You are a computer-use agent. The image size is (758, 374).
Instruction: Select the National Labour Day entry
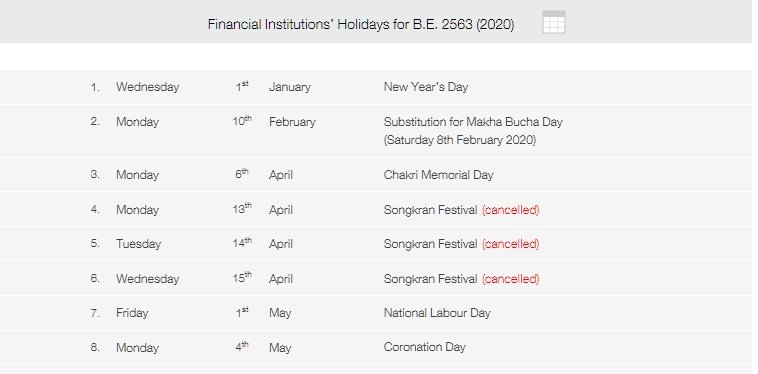437,313
